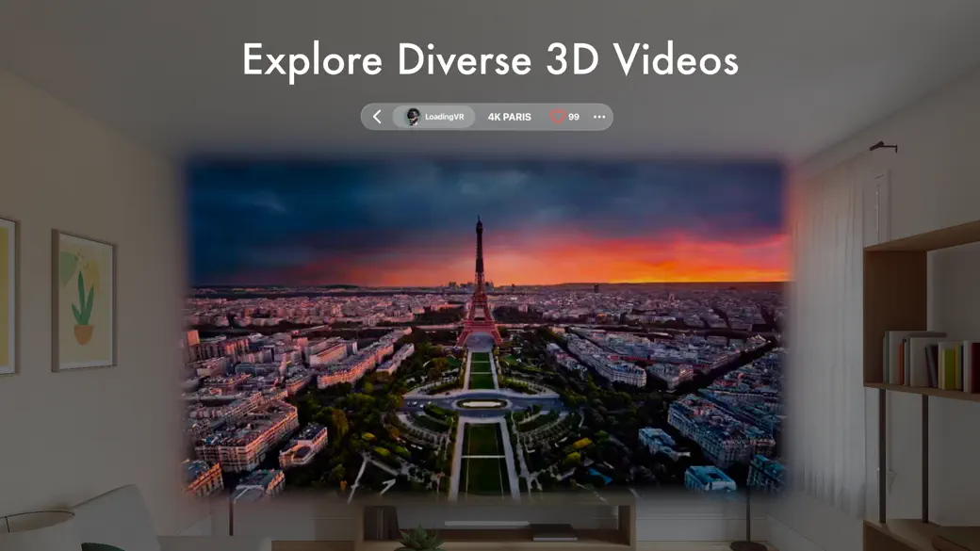Click the left chevron to exit the video
The image size is (980, 551).
[377, 117]
